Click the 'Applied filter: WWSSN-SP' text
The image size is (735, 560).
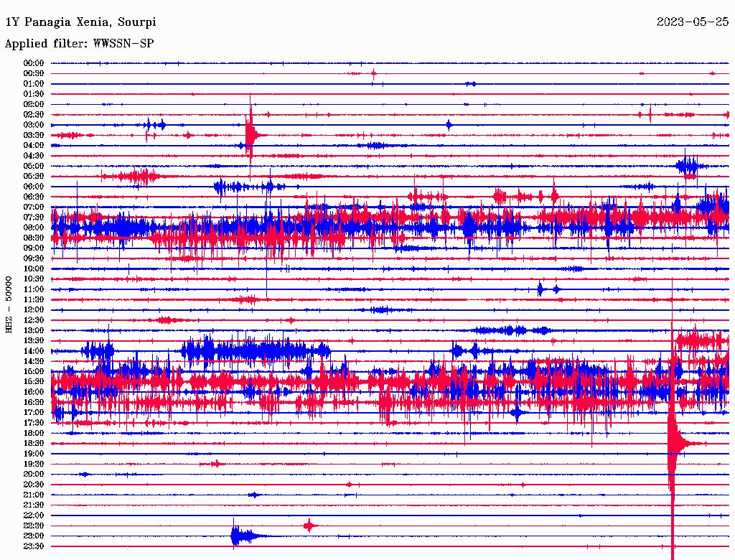pyautogui.click(x=79, y=44)
